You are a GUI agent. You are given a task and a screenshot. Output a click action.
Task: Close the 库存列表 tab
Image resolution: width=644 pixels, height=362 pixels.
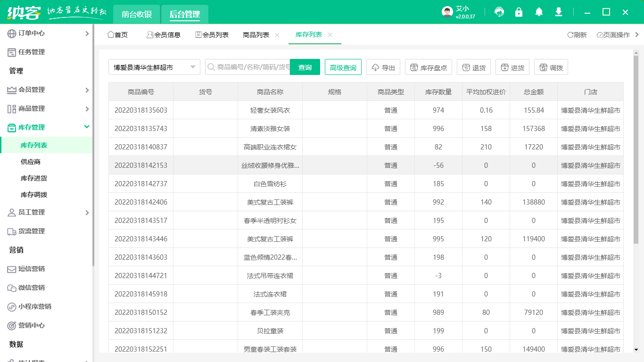point(330,35)
